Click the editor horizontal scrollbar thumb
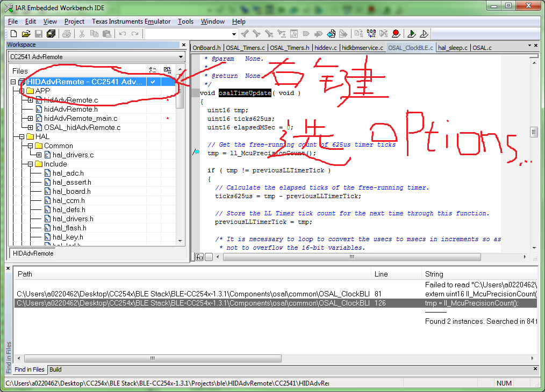Viewport: 545px width, 392px height. point(352,257)
